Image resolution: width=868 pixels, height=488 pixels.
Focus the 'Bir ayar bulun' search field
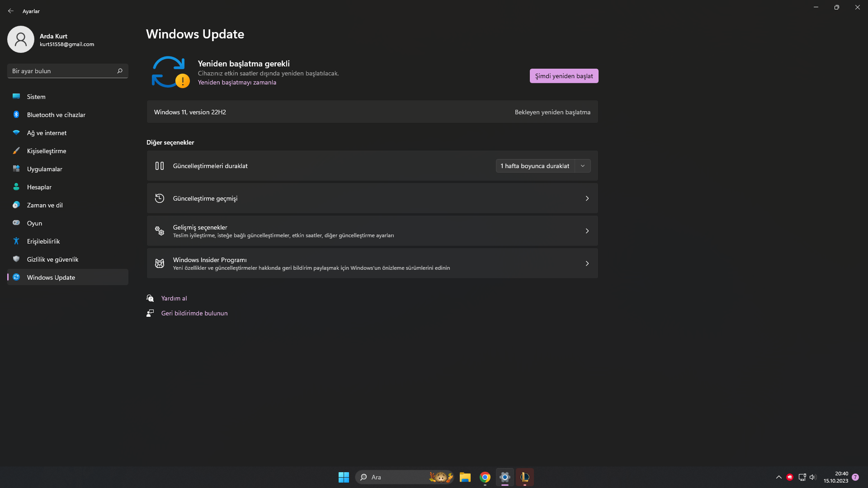pos(68,71)
